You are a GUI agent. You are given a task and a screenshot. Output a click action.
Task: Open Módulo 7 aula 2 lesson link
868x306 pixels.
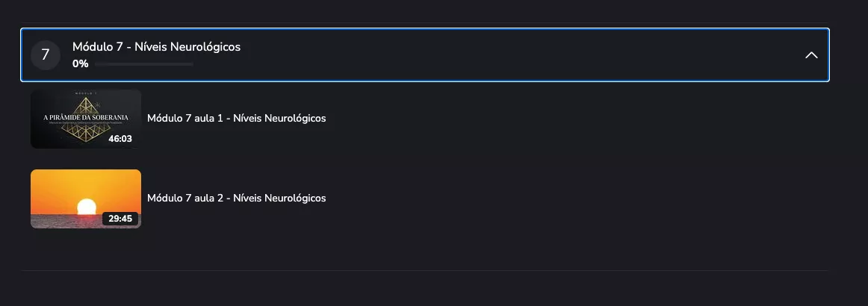[x=236, y=198]
